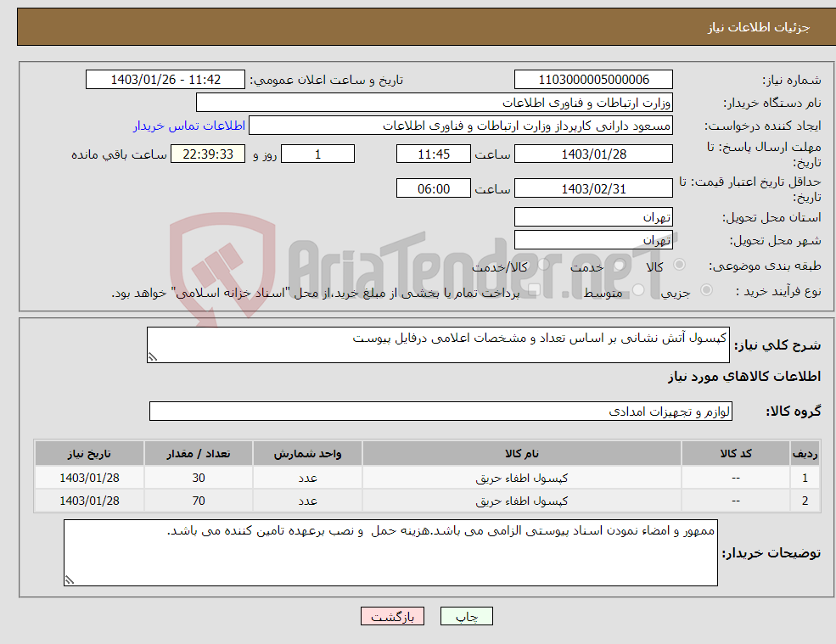Click the اطلاعات کالاهای مورد نیاز heading
Viewport: 836px width, 644px height.
click(744, 377)
